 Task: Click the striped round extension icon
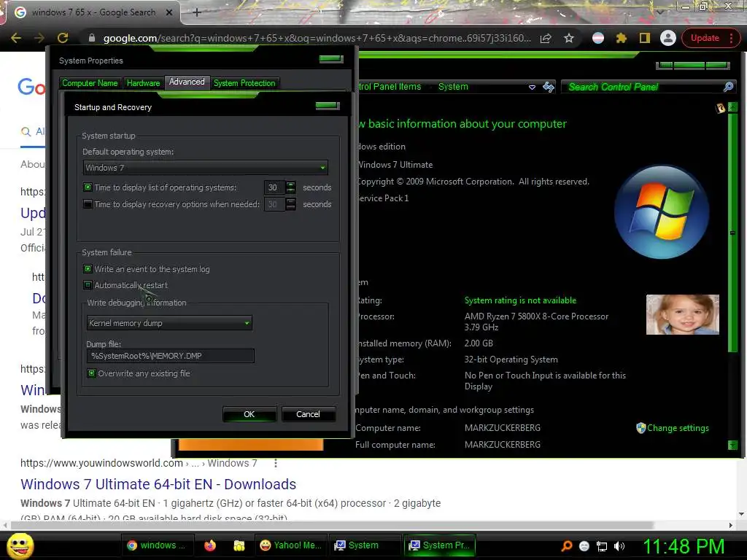(598, 38)
